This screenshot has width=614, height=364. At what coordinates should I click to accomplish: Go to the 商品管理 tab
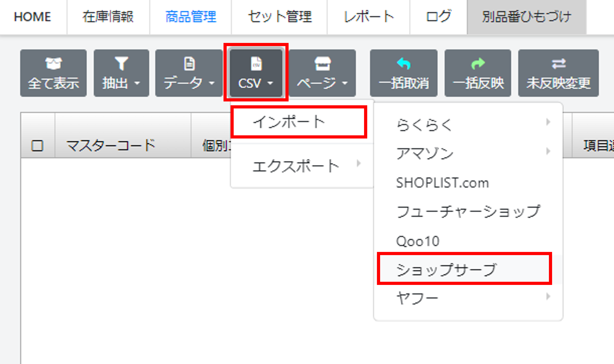click(x=191, y=17)
